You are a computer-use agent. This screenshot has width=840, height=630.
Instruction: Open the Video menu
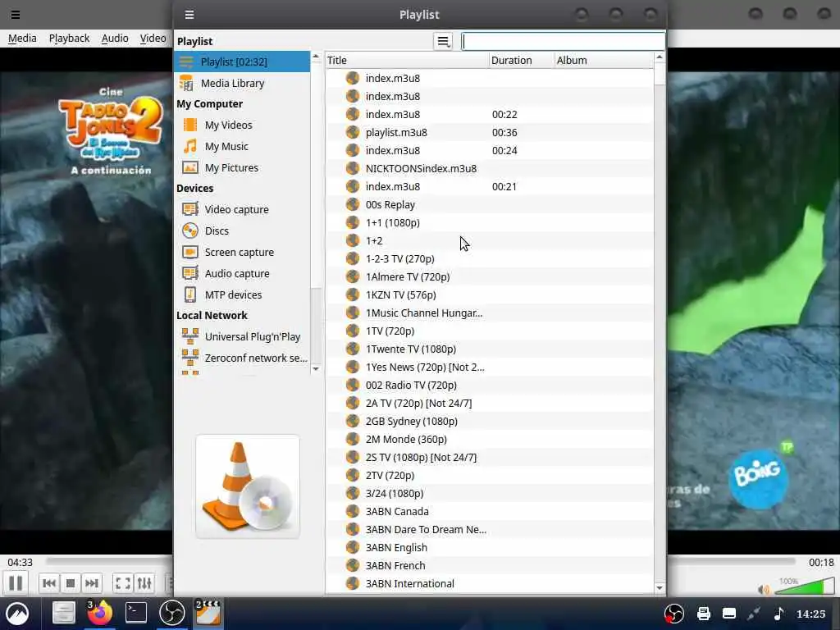[153, 38]
